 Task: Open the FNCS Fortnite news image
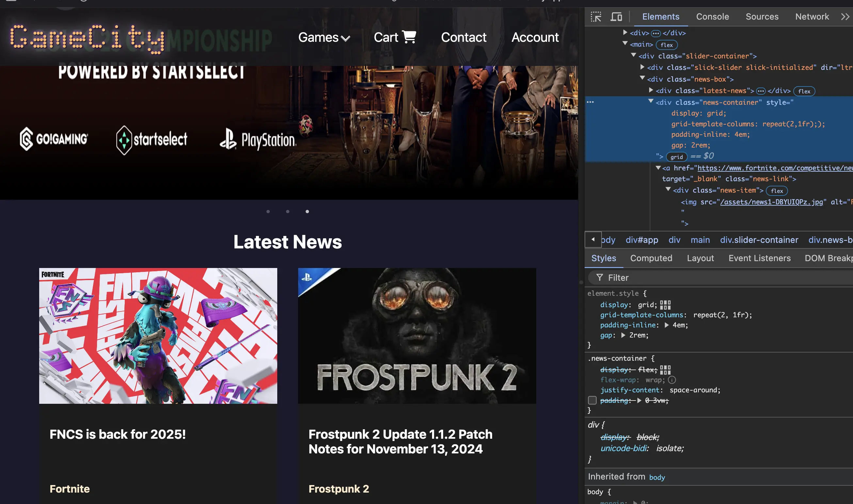(158, 336)
